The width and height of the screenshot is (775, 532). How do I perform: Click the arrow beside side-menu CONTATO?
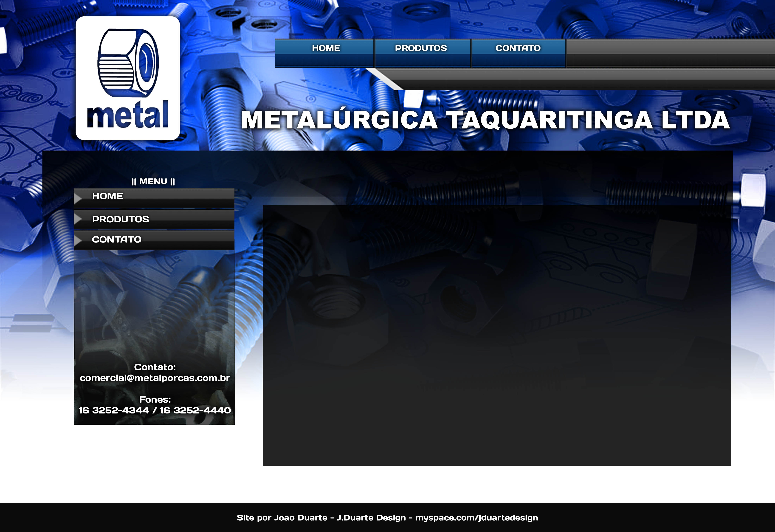(x=78, y=240)
